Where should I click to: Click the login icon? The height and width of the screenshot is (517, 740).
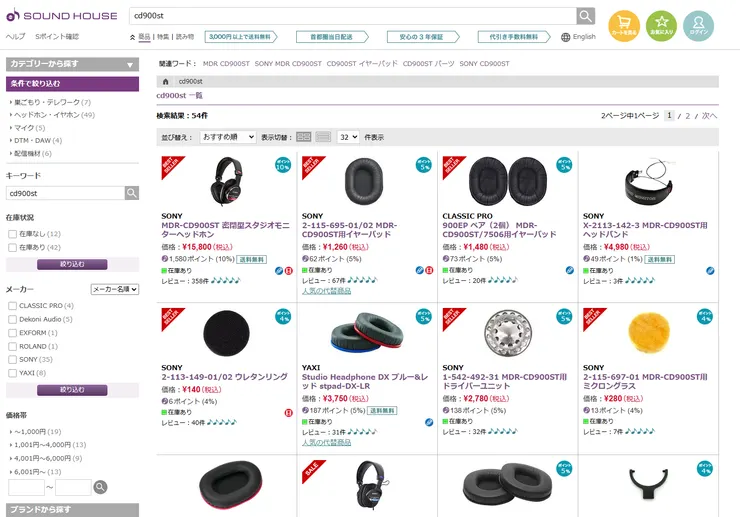[698, 26]
